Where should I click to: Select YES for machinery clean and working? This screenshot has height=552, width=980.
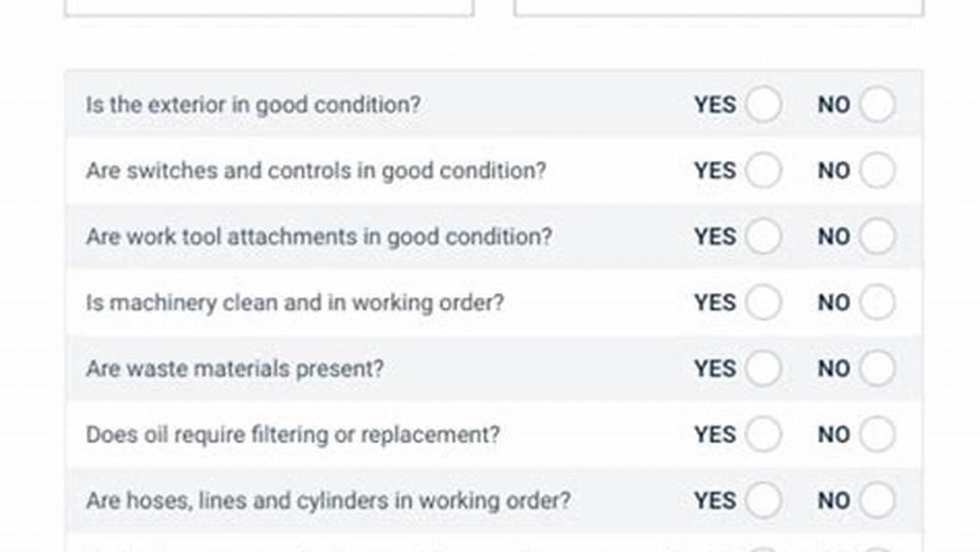tap(764, 302)
